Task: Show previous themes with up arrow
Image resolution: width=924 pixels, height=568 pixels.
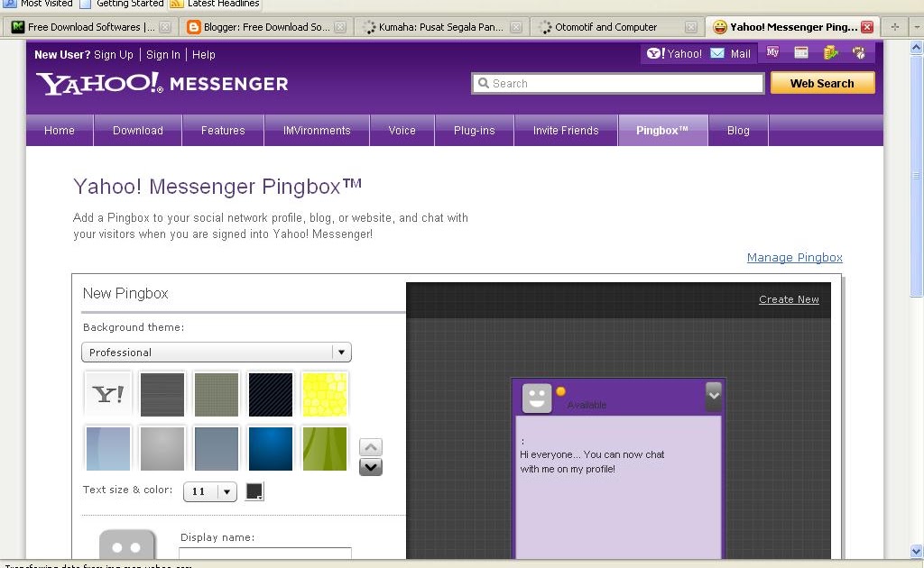Action: coord(371,447)
